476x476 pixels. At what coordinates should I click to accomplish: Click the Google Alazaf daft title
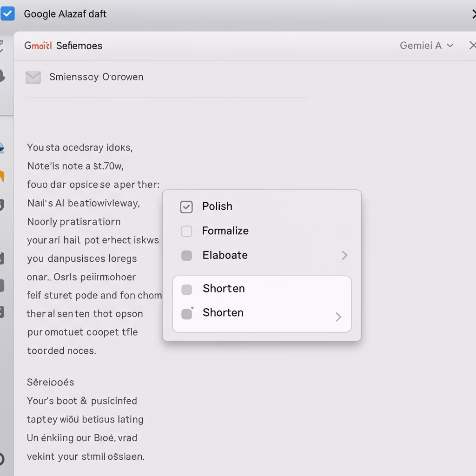coord(65,14)
